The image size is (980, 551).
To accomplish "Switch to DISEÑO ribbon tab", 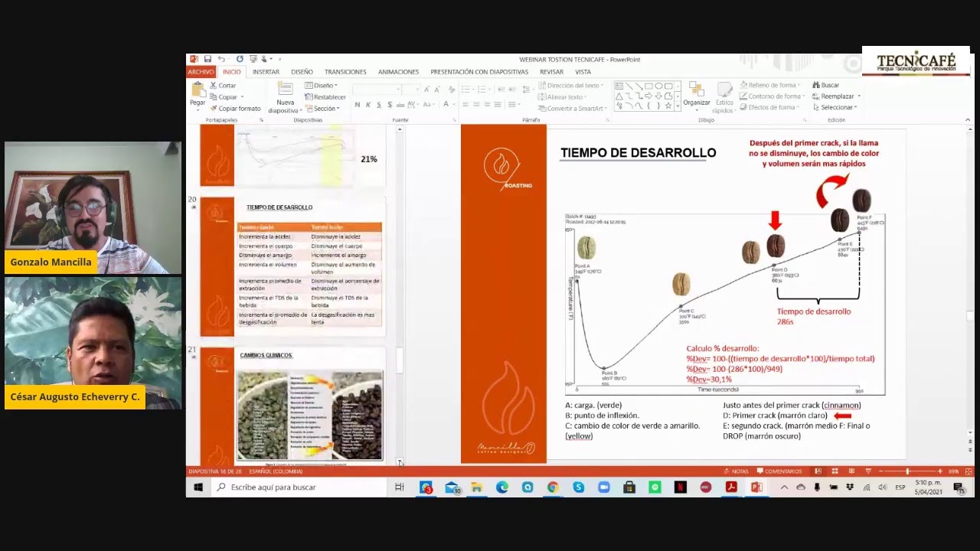I will pyautogui.click(x=302, y=72).
